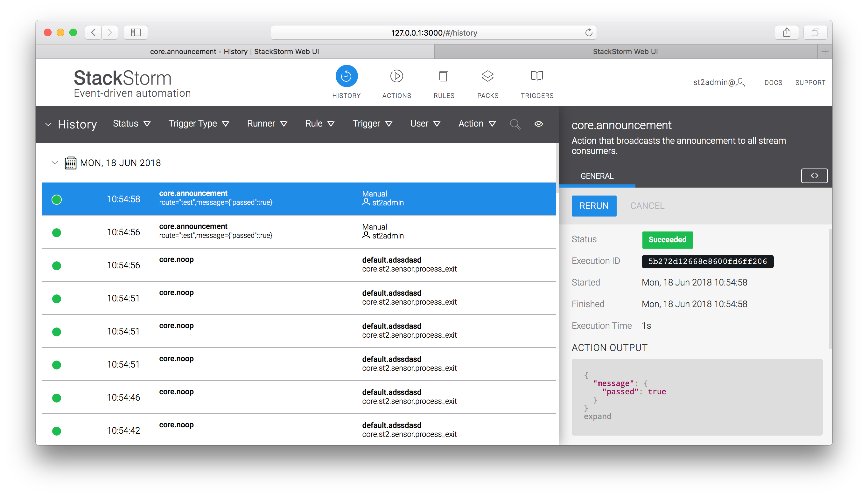Image resolution: width=868 pixels, height=496 pixels.
Task: Open the code view toggle button
Action: click(x=814, y=176)
